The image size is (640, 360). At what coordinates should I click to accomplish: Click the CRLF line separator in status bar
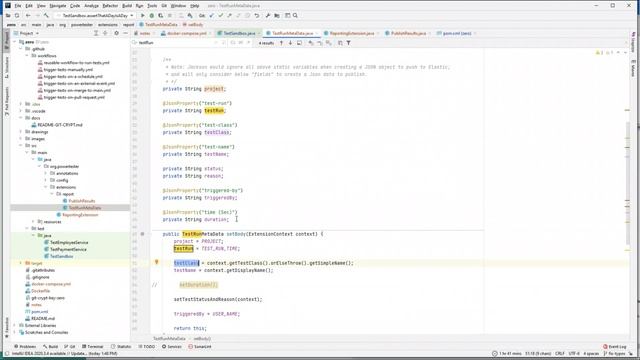[x=560, y=353]
